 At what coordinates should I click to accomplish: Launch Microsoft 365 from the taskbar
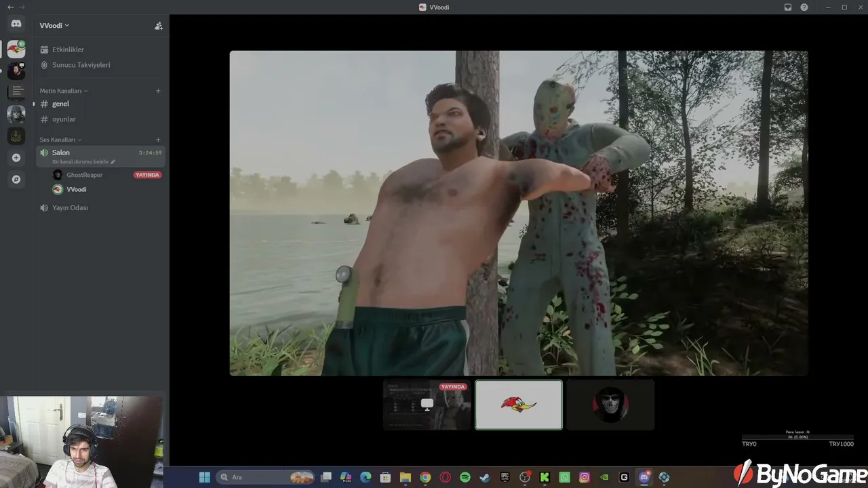point(346,477)
